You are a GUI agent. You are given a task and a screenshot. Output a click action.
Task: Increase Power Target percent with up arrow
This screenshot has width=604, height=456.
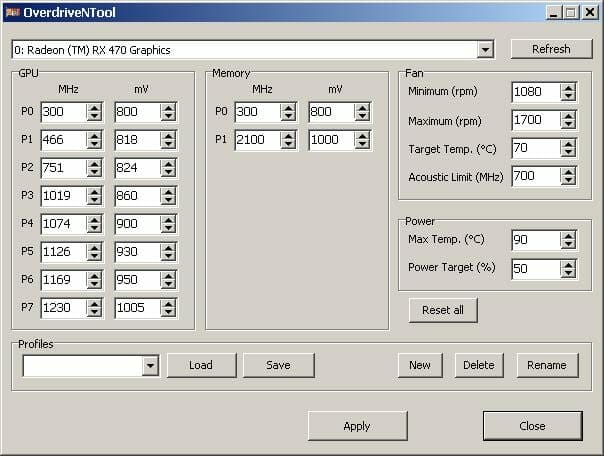pyautogui.click(x=568, y=264)
